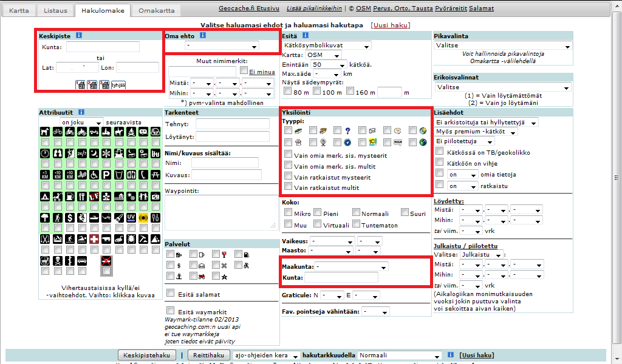Click the home location 1 icon

[80, 85]
